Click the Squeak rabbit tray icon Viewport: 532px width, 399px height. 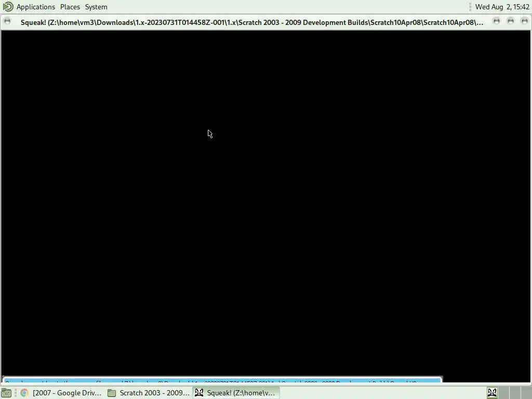(x=492, y=393)
